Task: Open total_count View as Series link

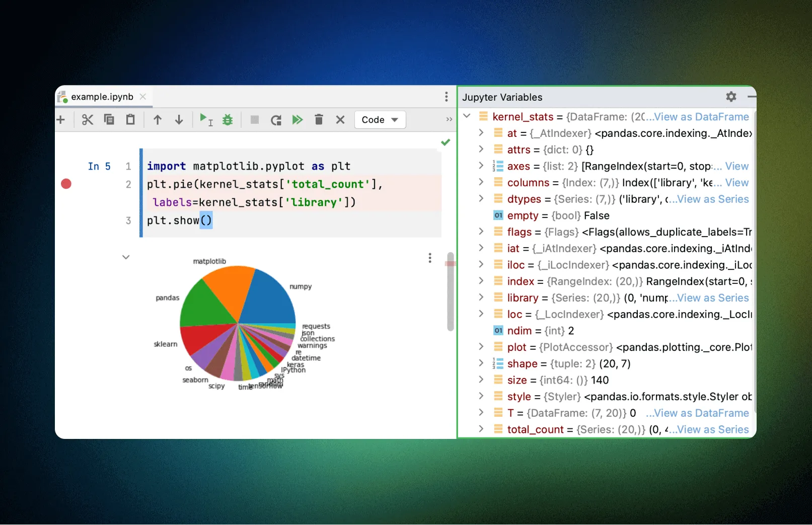Action: [713, 430]
